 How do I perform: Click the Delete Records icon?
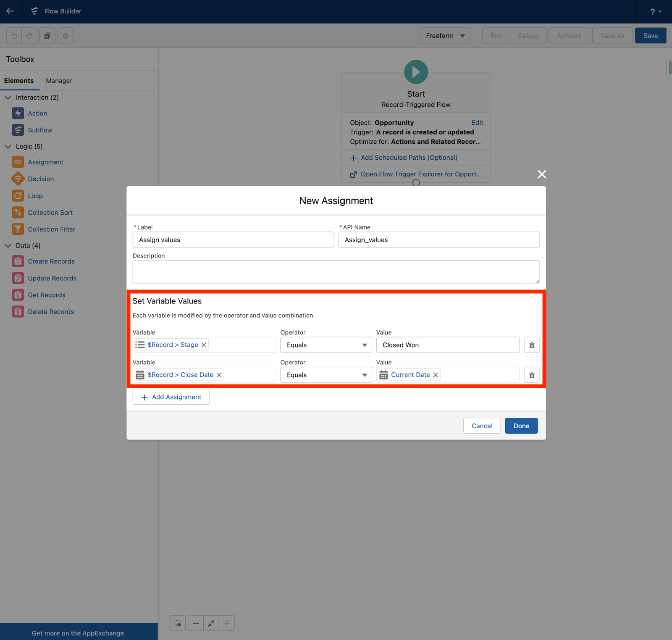18,311
